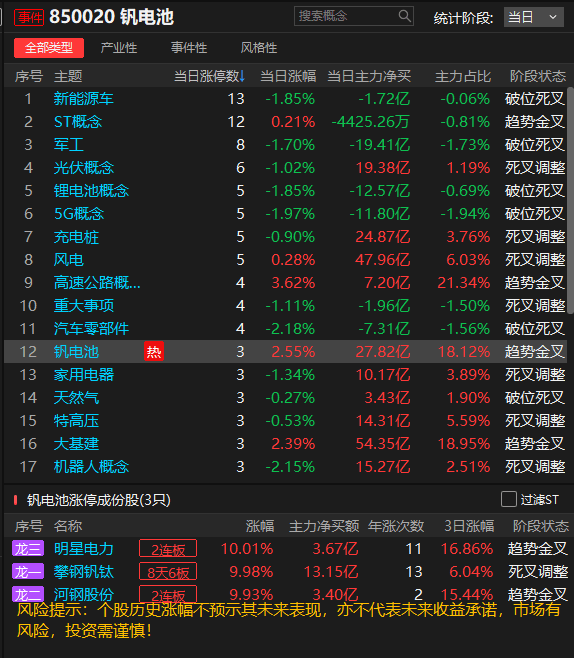Click the 龙二 badge beside 河钢股份
This screenshot has width=574, height=658.
click(x=28, y=594)
